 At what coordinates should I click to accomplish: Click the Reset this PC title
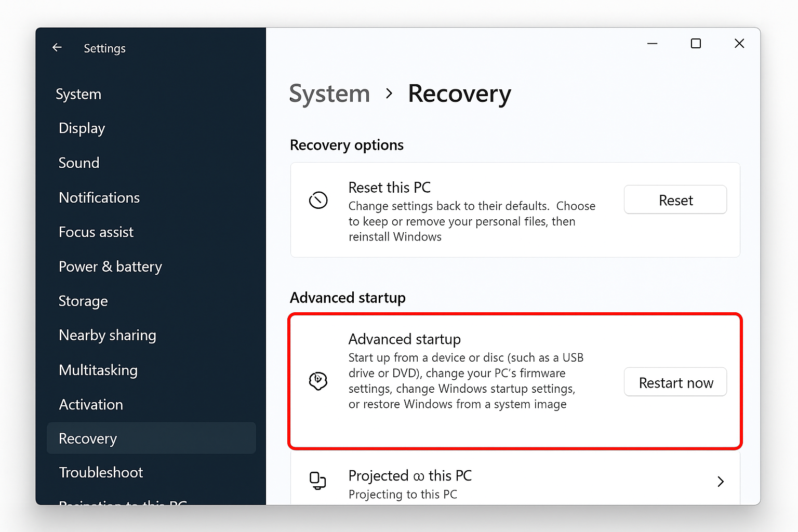390,187
